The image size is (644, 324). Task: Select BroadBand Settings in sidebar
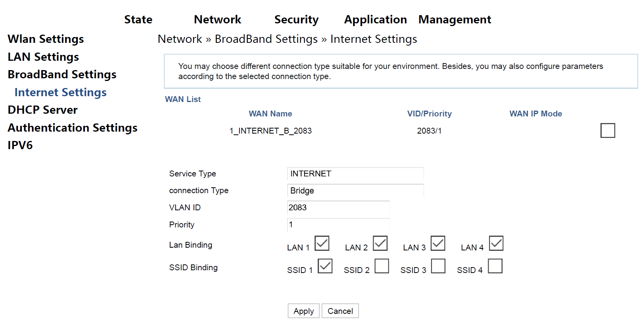(62, 74)
